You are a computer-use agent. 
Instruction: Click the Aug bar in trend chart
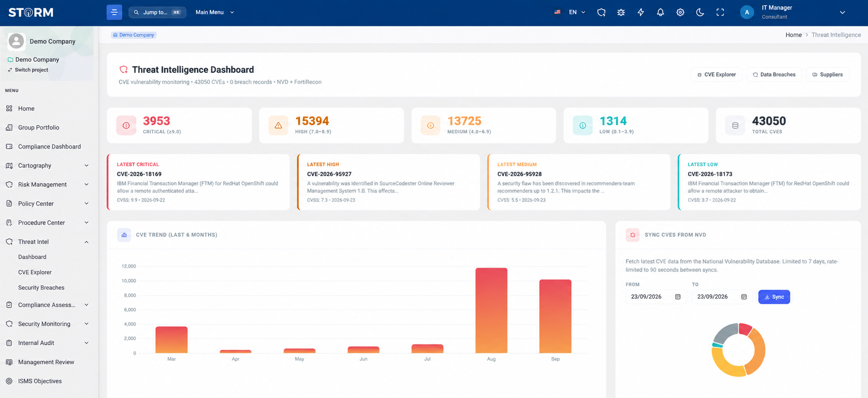point(491,310)
